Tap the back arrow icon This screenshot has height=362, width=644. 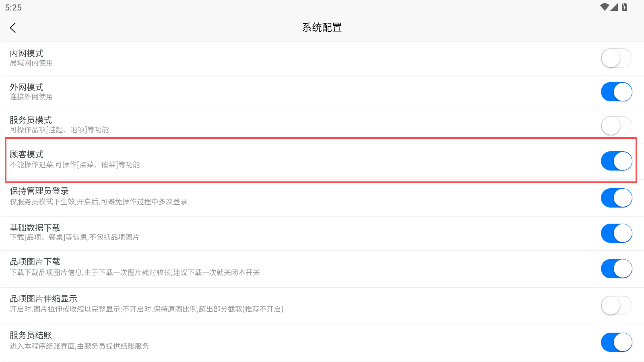(13, 28)
